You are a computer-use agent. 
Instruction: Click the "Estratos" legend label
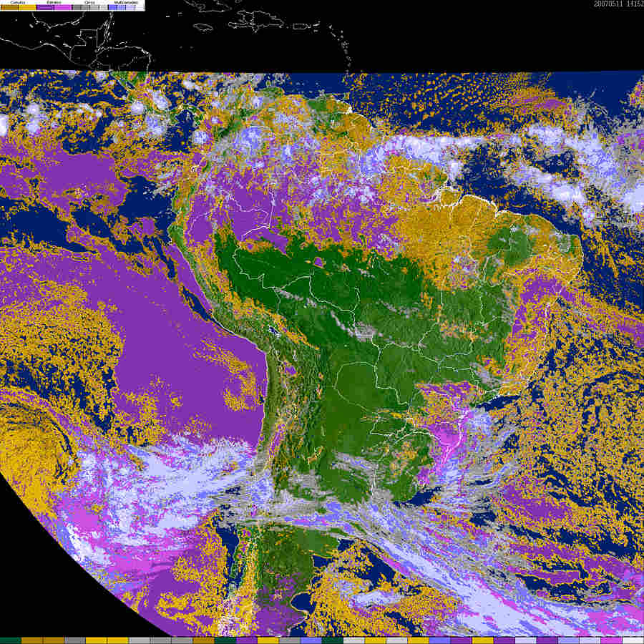[x=54, y=2]
